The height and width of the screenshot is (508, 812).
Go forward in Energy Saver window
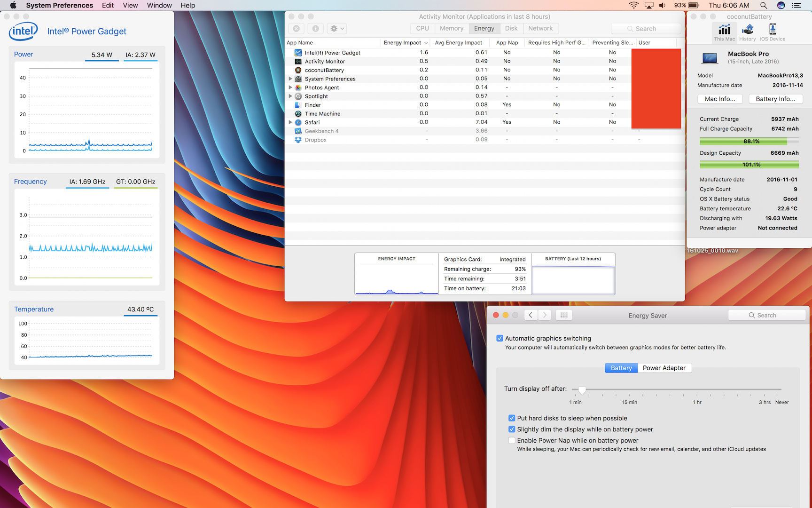[545, 315]
